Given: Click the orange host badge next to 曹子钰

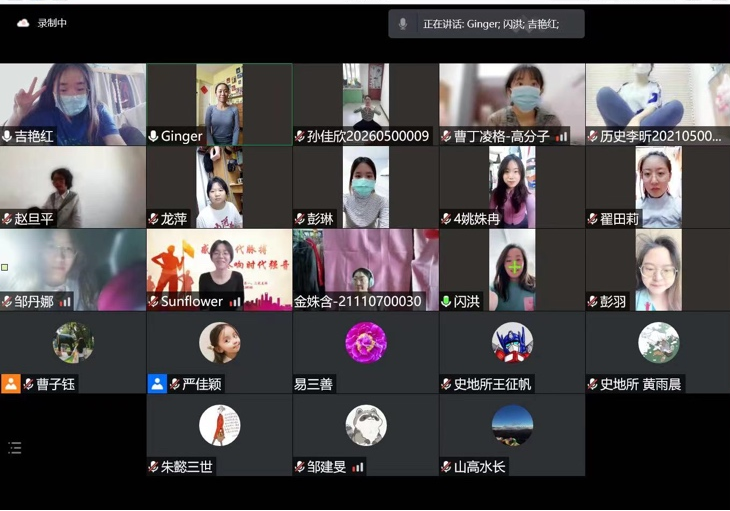Looking at the screenshot, I should pyautogui.click(x=10, y=384).
